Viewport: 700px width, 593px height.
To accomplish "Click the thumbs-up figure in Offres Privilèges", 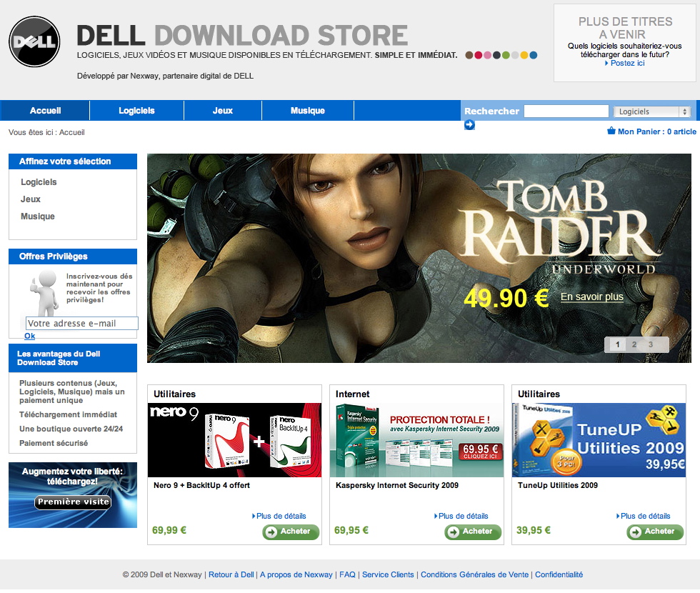I will pyautogui.click(x=44, y=292).
